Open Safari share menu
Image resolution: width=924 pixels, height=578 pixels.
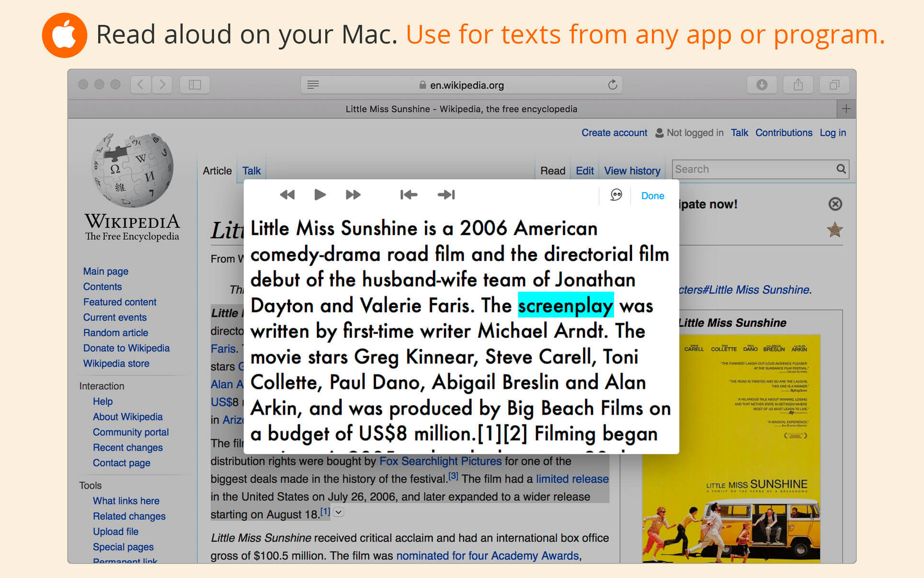pyautogui.click(x=798, y=85)
